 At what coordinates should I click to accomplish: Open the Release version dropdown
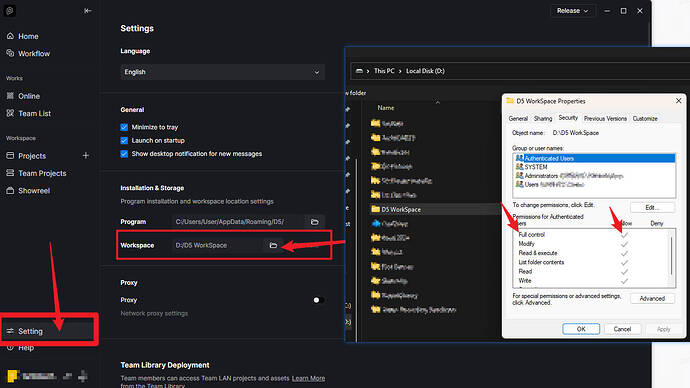(x=573, y=11)
